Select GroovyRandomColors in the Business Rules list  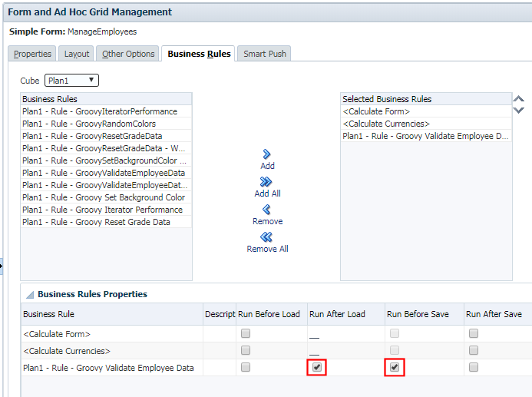click(88, 124)
